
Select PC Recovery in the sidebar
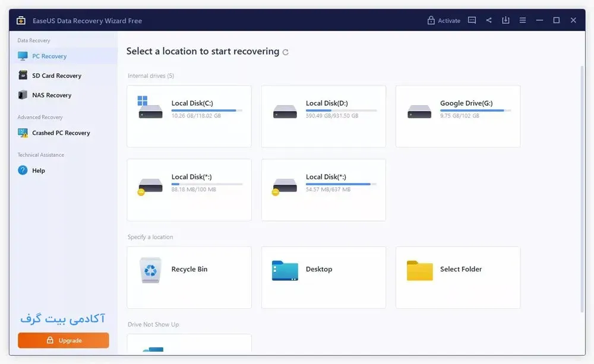coord(64,56)
